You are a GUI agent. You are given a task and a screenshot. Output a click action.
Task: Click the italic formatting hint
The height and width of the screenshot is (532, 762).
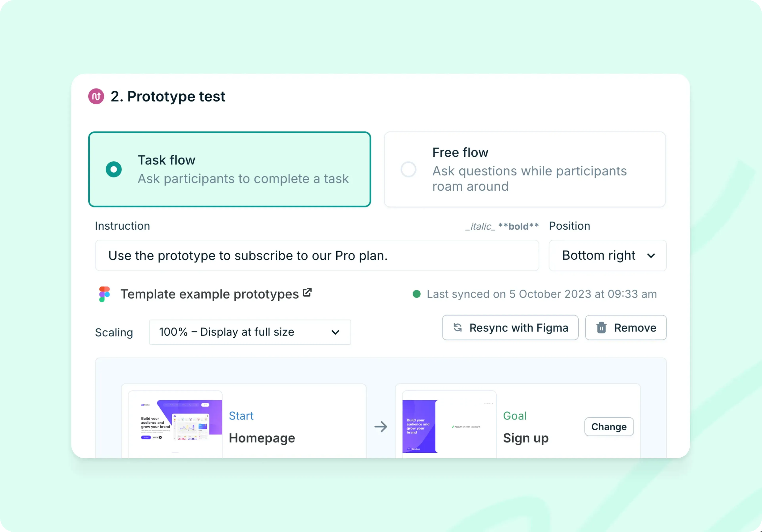(480, 226)
